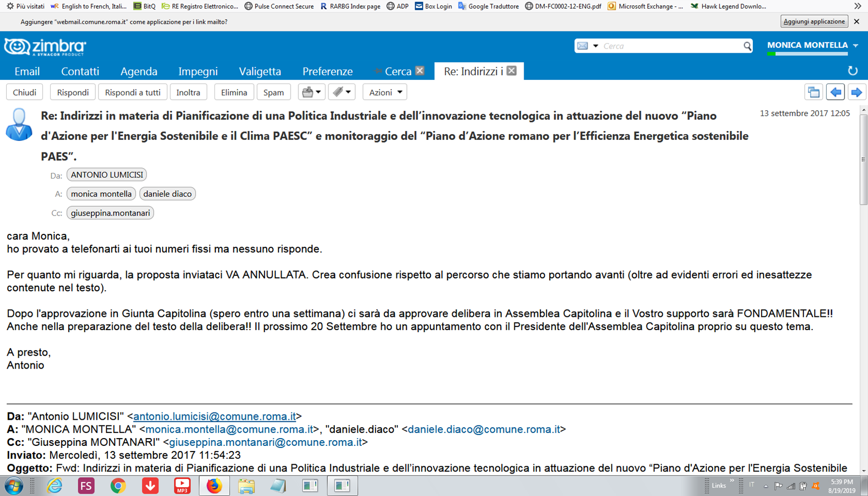Click the giuseppina.montanari Cc bubble
Screen dimensions: 868x496
point(110,213)
